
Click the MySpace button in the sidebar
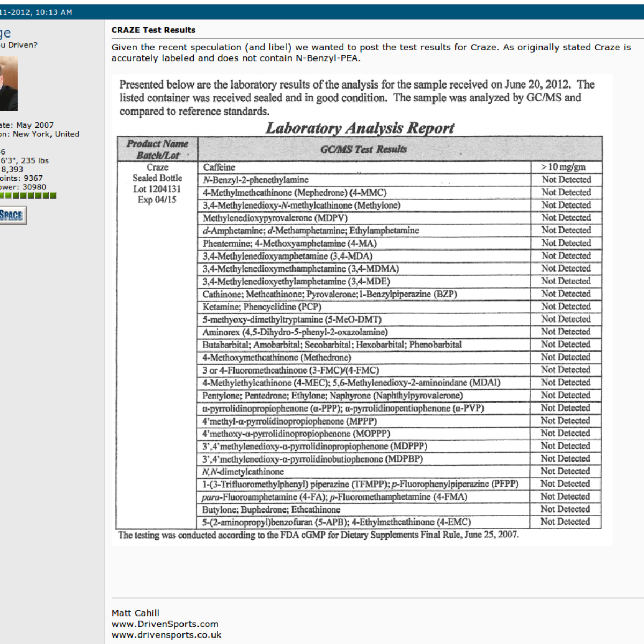13,215
